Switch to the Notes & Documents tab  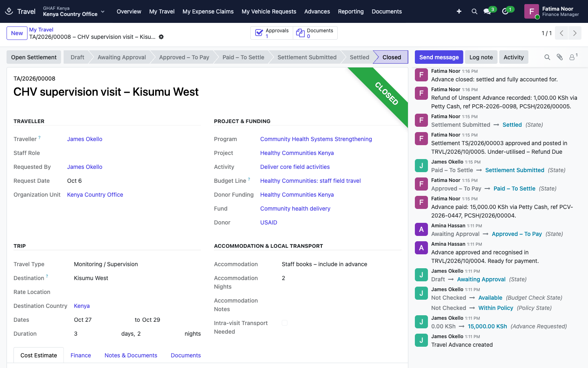click(131, 355)
